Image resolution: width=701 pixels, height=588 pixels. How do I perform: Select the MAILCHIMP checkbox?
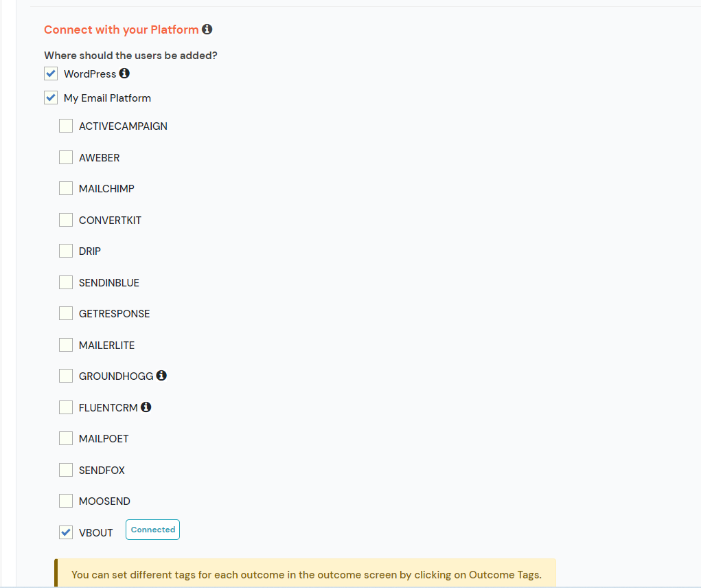tap(66, 188)
